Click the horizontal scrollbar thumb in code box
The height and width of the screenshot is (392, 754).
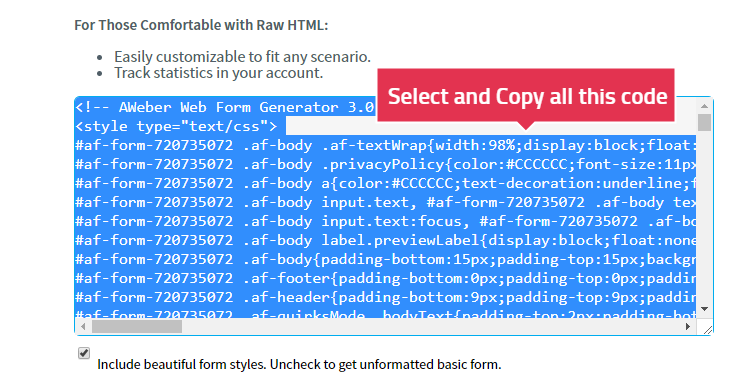tap(137, 327)
